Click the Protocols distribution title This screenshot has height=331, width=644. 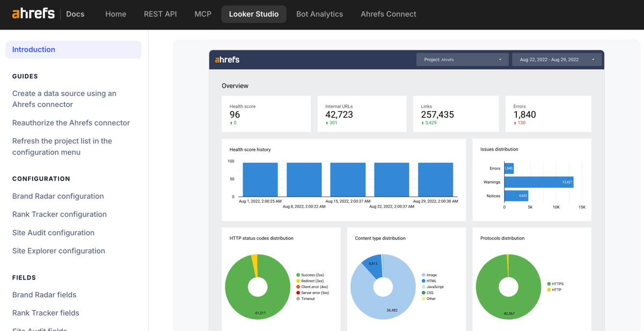pyautogui.click(x=502, y=238)
